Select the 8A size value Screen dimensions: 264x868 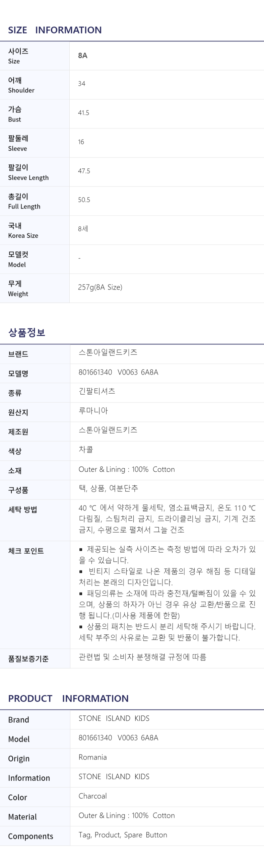(x=83, y=56)
